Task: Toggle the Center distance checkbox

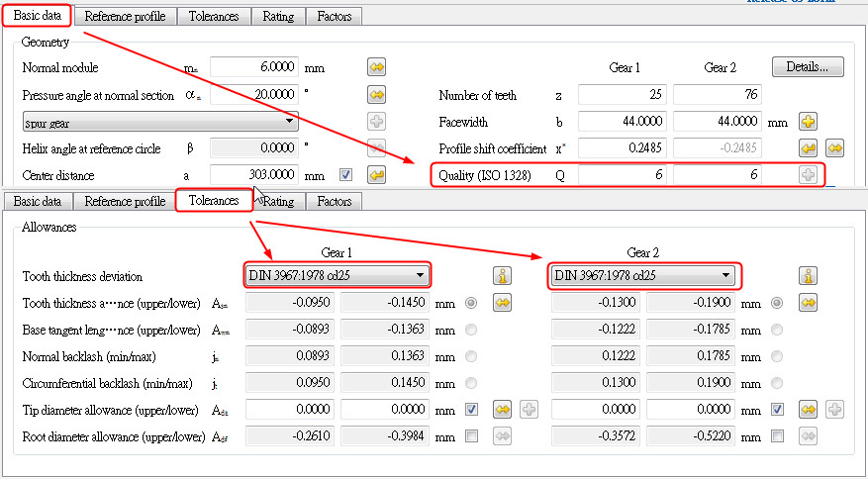Action: 345,175
